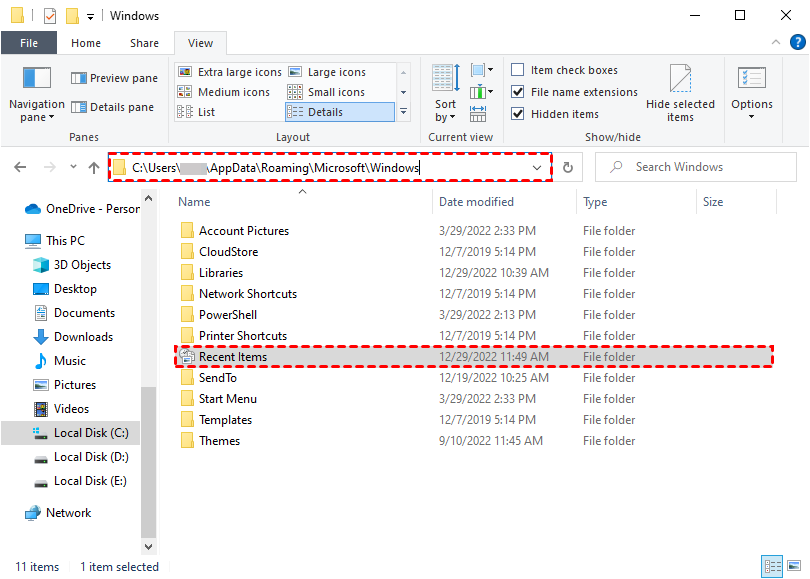Collapse the ribbon

click(x=775, y=42)
